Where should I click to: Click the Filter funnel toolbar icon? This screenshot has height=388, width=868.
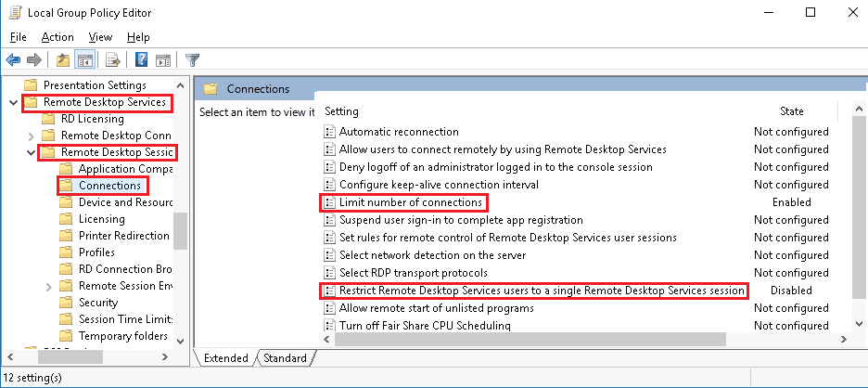pyautogui.click(x=192, y=59)
